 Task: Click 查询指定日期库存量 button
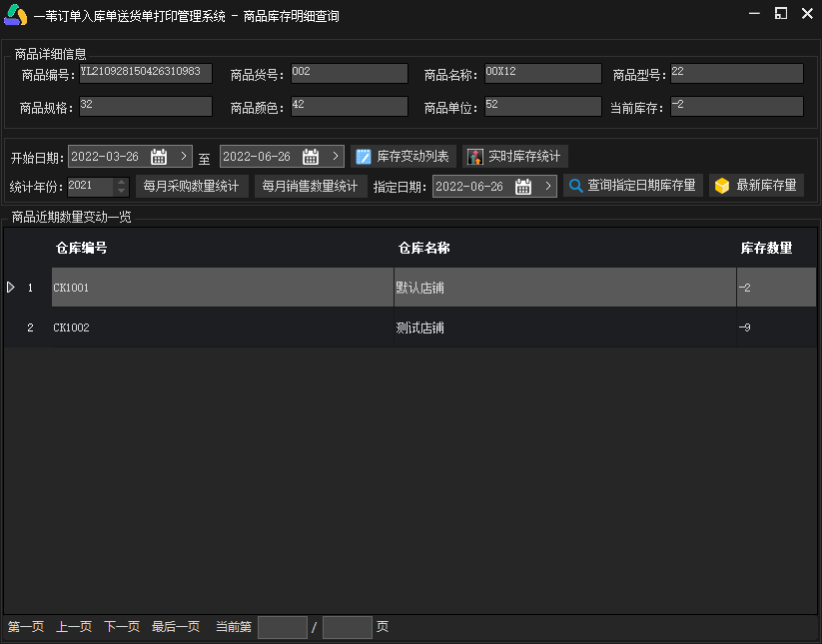tap(633, 186)
